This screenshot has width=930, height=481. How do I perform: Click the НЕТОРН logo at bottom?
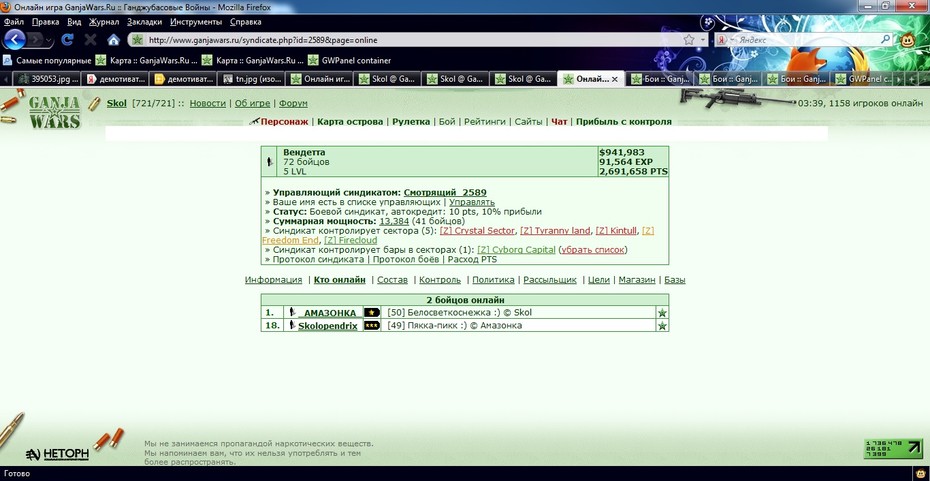[x=58, y=454]
